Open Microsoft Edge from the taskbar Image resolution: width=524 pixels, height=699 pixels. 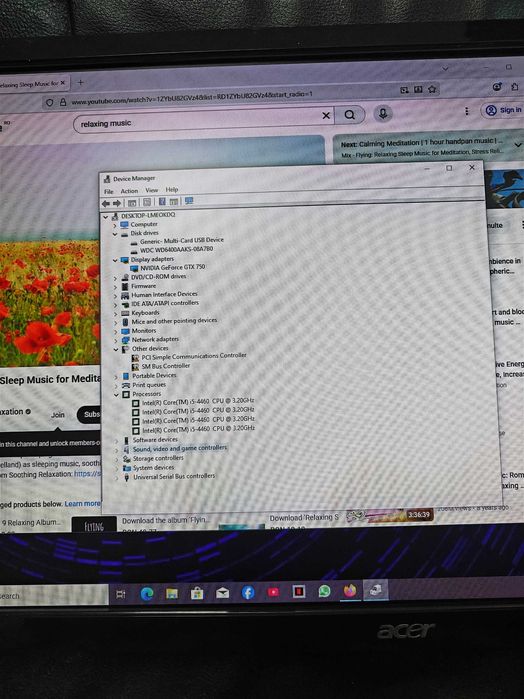pos(147,593)
